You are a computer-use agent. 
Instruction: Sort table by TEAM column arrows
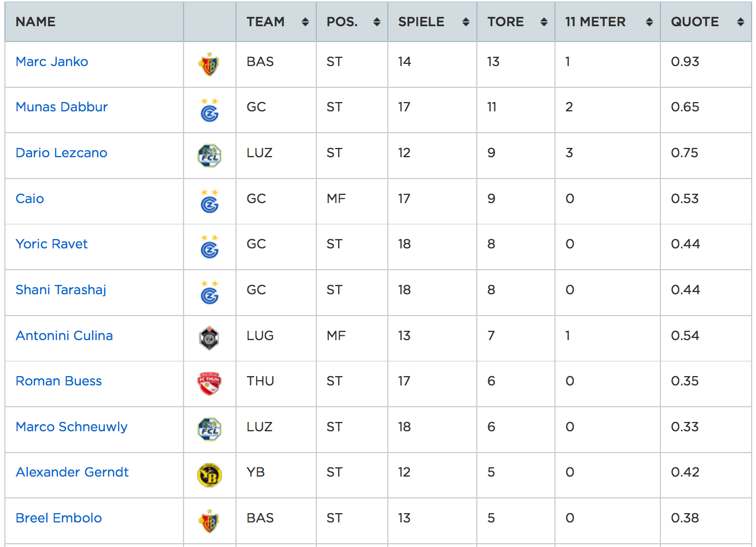305,22
